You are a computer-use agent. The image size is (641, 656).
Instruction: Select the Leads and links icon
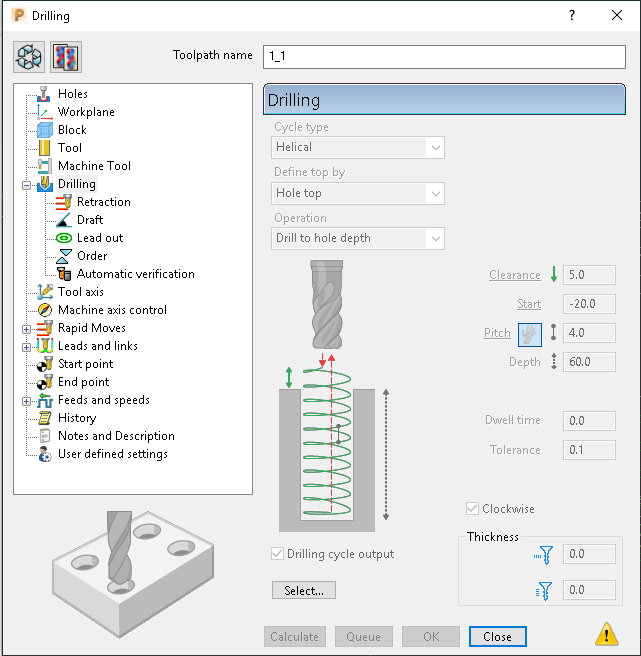pos(44,346)
